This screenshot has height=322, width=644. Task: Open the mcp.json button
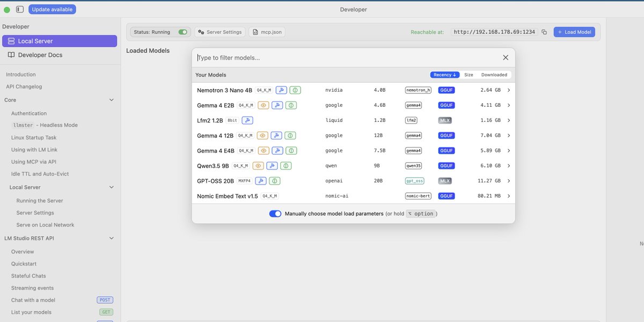coord(267,32)
